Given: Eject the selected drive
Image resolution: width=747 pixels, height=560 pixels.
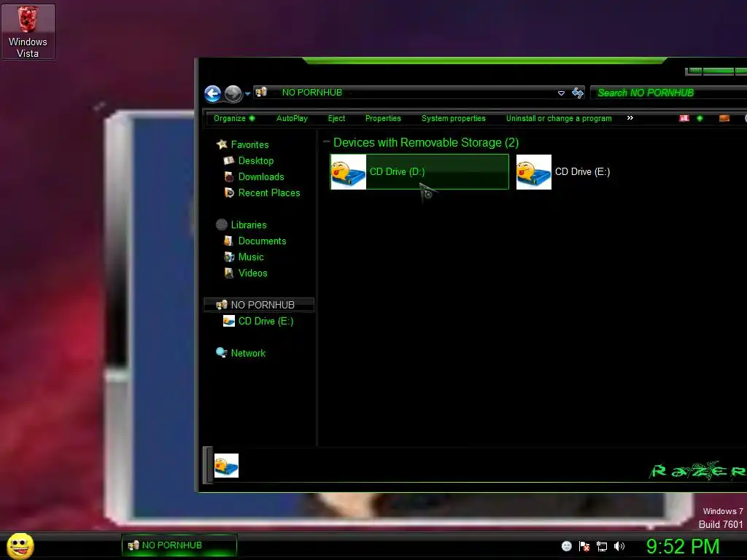Looking at the screenshot, I should (x=336, y=118).
